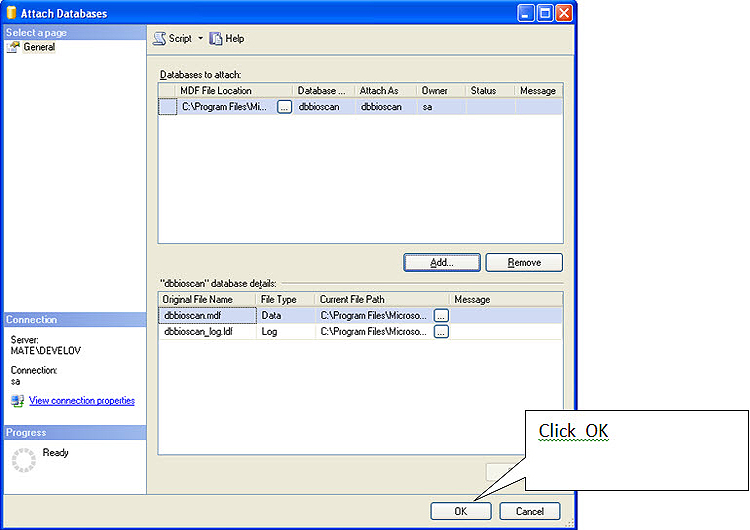Screen dimensions: 750x530
Task: Confirm attach with OK button
Action: click(x=461, y=511)
